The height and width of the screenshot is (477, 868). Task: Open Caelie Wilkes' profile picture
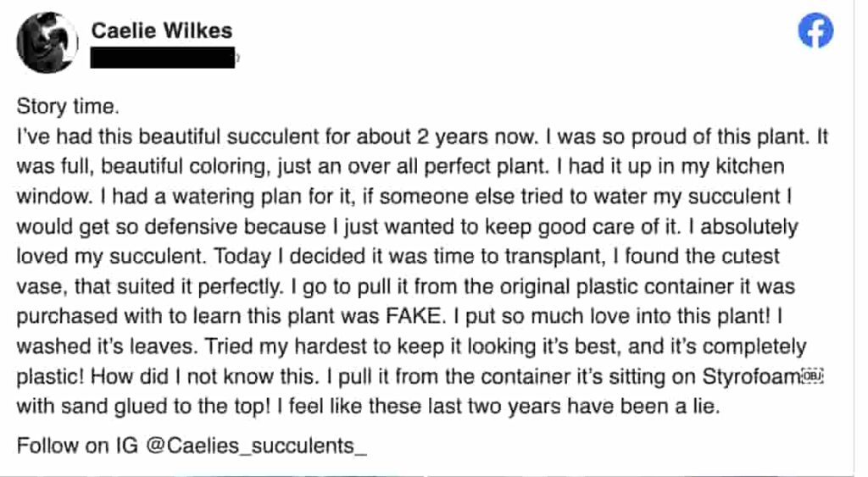point(47,42)
